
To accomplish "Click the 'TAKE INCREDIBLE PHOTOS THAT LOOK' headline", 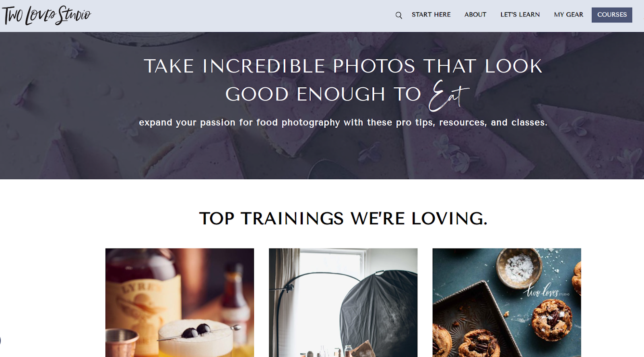I will tap(343, 66).
